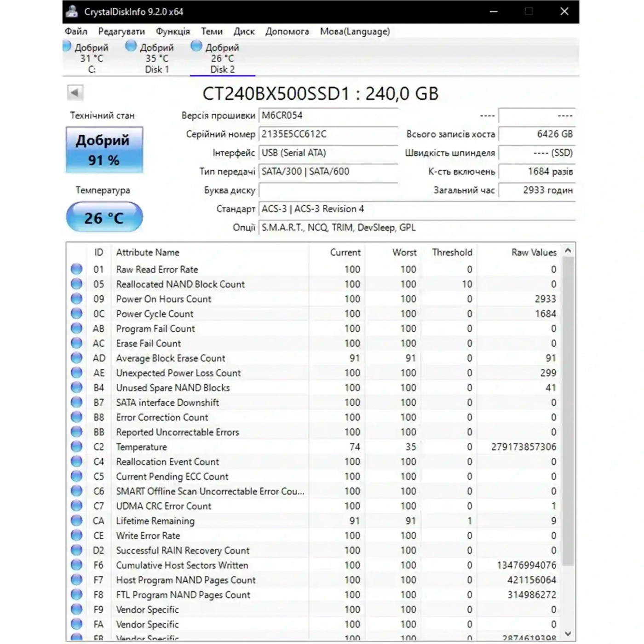Click the ID column header
The width and height of the screenshot is (644, 644).
[x=99, y=252]
